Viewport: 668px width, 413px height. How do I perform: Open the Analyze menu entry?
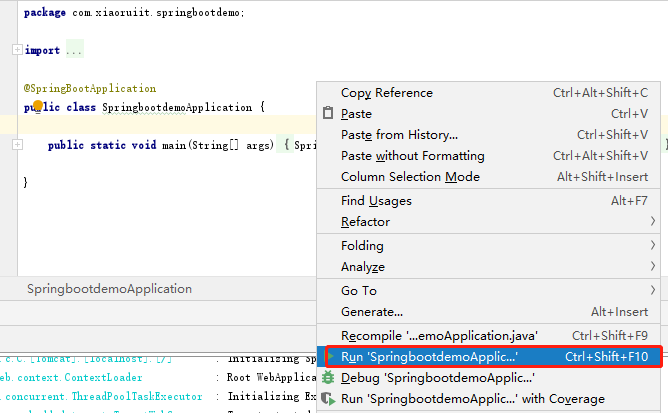489,267
